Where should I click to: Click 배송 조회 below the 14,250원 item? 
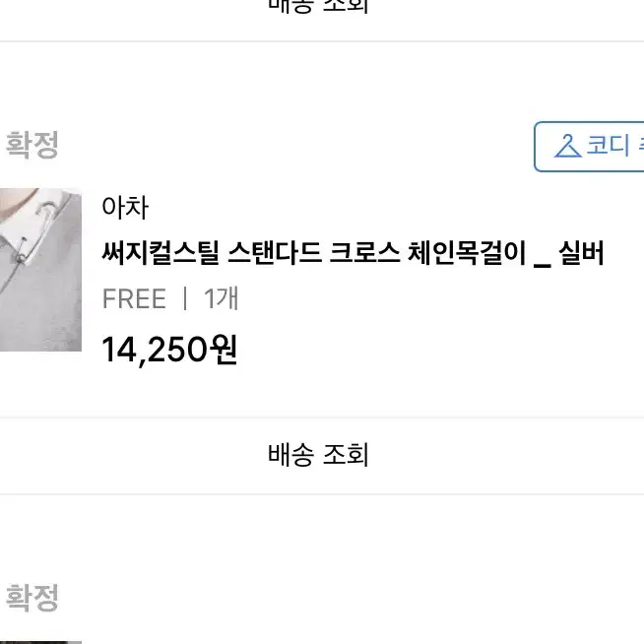[318, 455]
